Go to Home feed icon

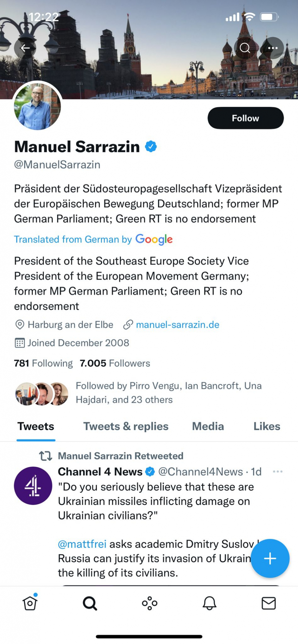point(30,603)
